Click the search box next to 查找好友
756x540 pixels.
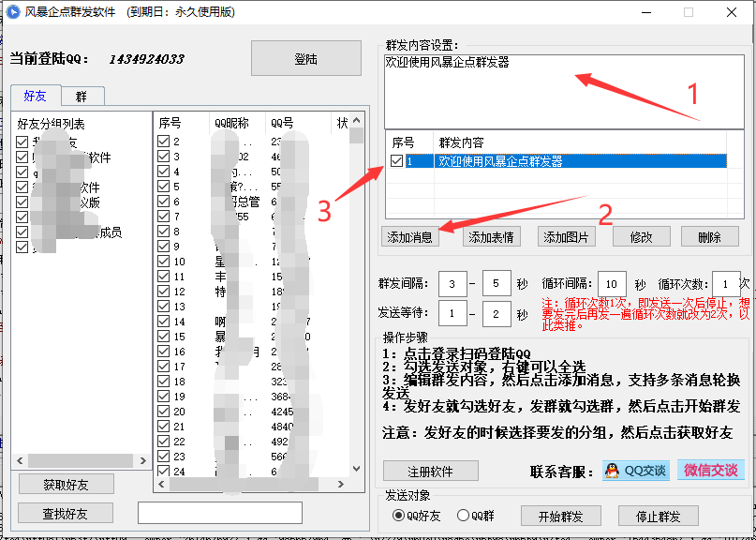pyautogui.click(x=220, y=513)
